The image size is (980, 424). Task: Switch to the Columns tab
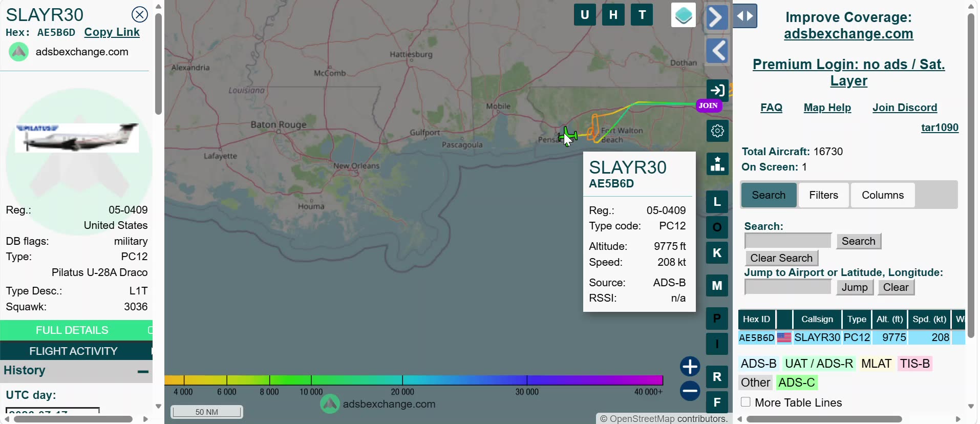883,195
